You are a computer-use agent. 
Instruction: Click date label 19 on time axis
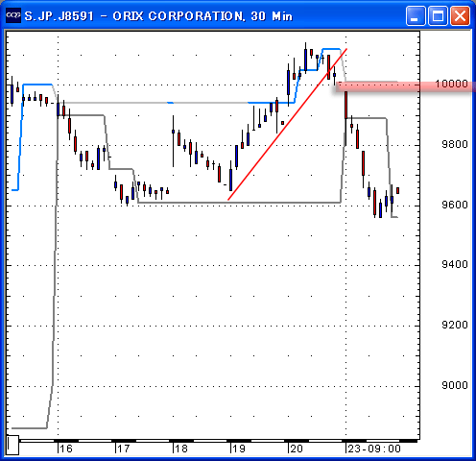point(239,449)
